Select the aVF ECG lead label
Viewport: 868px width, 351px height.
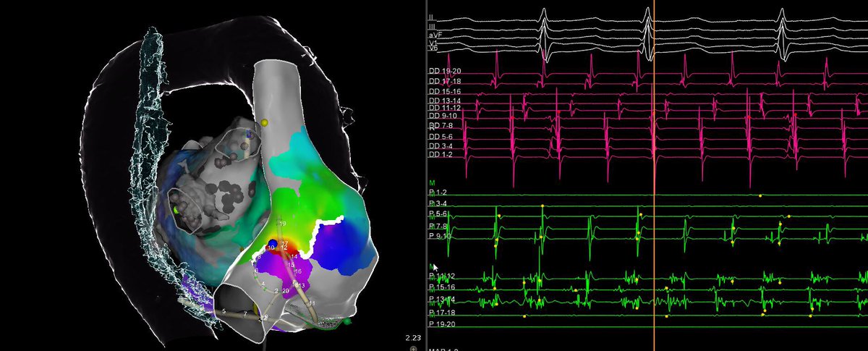[x=435, y=35]
